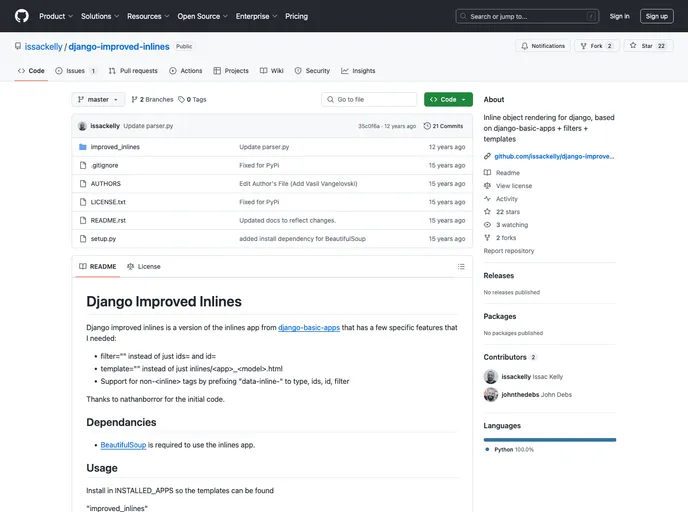Click Report repository link
The width and height of the screenshot is (688, 512).
[509, 251]
